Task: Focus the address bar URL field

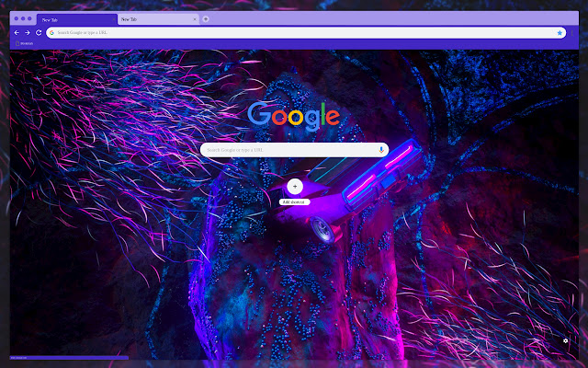Action: (x=306, y=33)
